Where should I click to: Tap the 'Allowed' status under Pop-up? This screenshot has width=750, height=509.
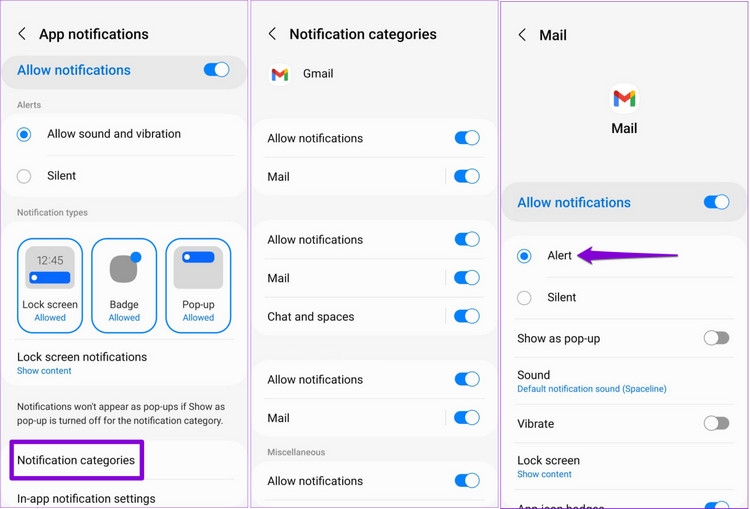point(198,318)
